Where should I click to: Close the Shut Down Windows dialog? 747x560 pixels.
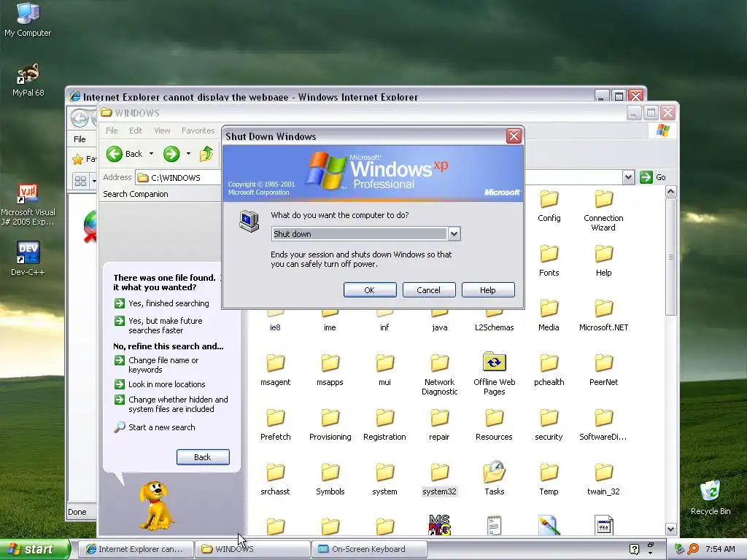point(514,136)
